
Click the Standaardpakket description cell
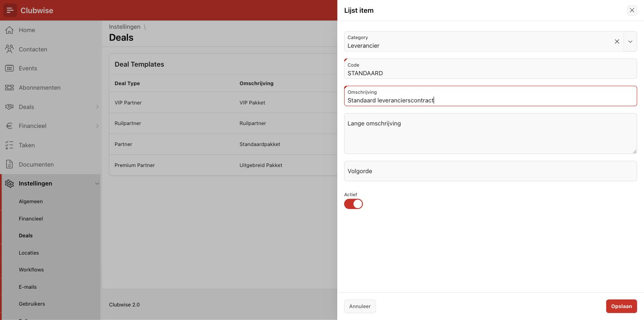260,144
